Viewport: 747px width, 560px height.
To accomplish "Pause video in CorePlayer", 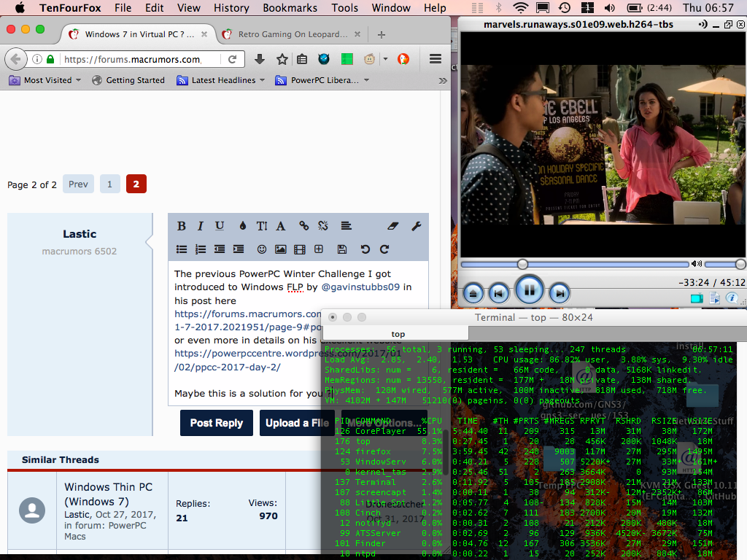I will [530, 290].
